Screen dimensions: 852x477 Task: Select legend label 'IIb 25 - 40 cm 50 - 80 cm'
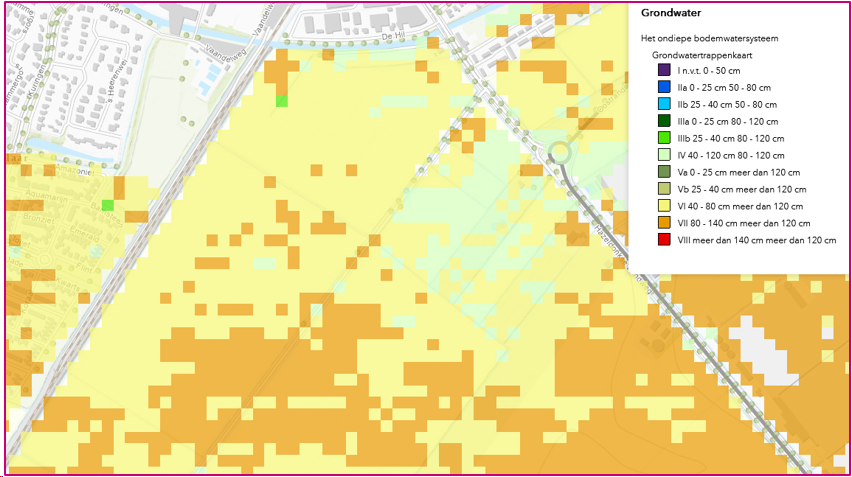(727, 104)
